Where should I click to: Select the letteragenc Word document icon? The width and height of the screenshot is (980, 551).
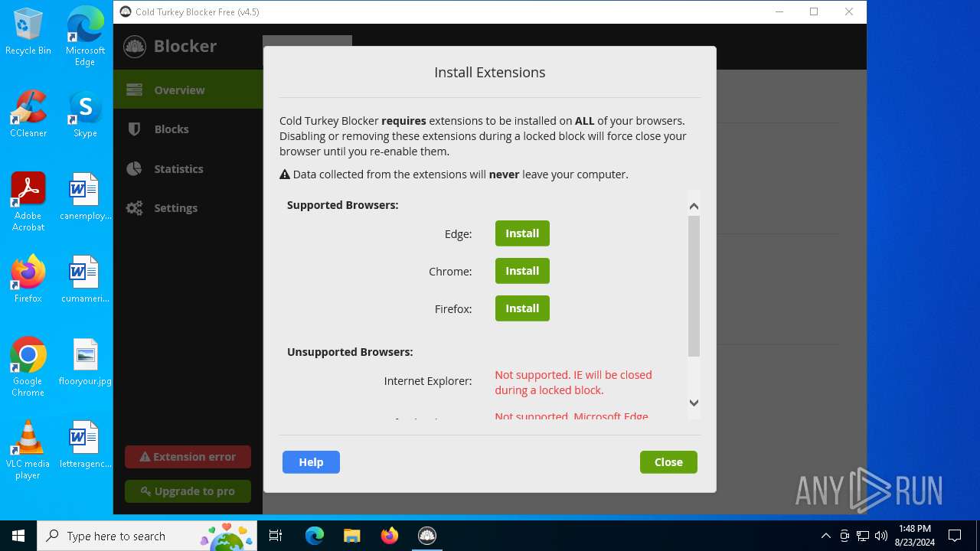(x=85, y=445)
